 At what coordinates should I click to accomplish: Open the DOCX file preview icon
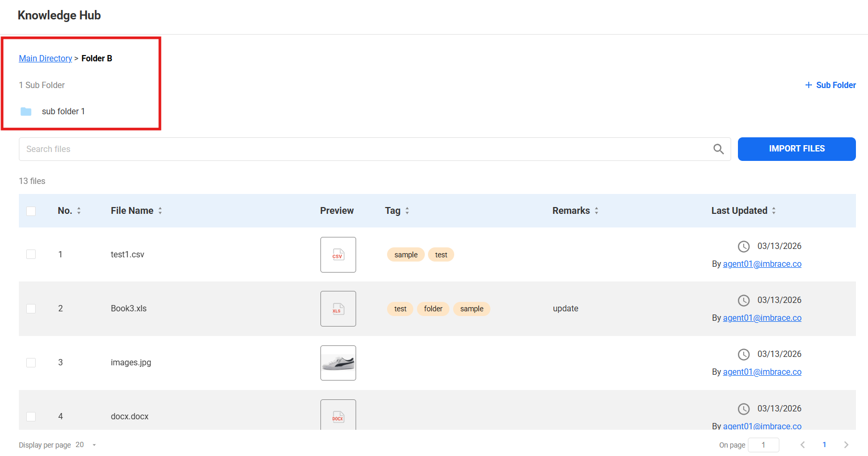click(338, 416)
